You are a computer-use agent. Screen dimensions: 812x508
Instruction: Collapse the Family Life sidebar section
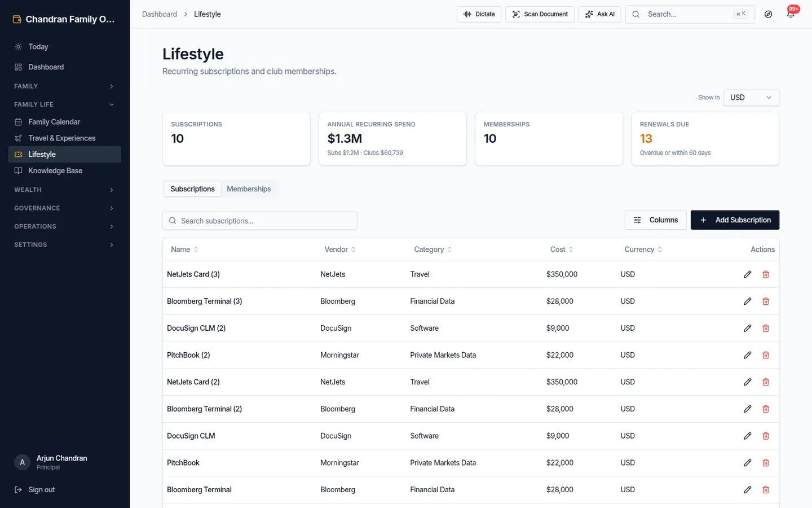65,104
